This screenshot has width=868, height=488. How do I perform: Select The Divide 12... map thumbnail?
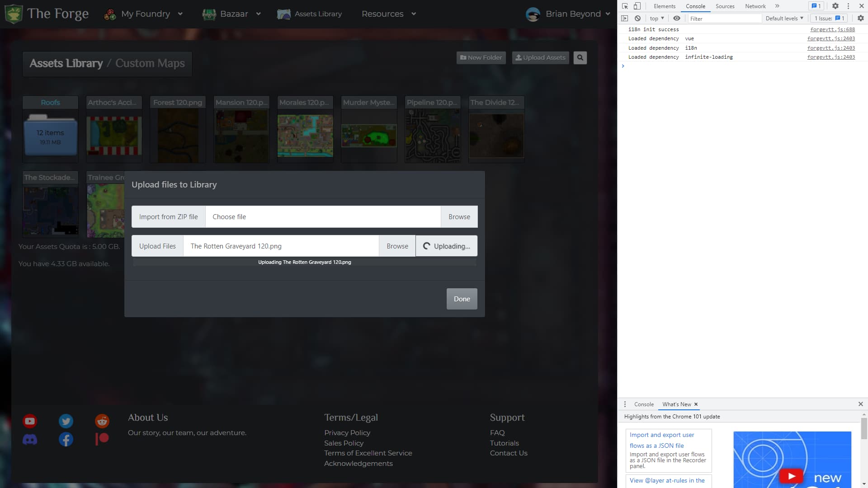[496, 129]
